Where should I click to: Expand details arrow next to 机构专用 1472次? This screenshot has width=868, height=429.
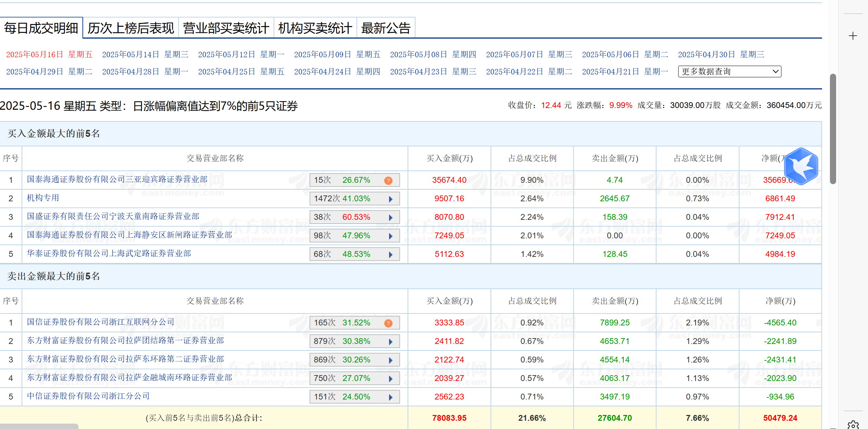(x=391, y=199)
